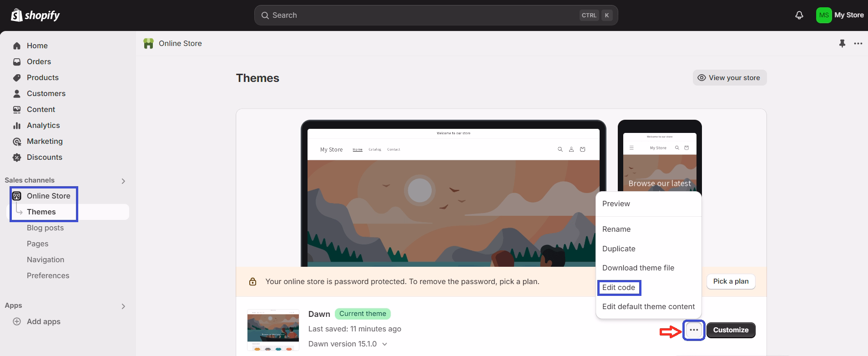Viewport: 868px width, 356px height.
Task: Go to Pages in sidebar
Action: coord(37,244)
